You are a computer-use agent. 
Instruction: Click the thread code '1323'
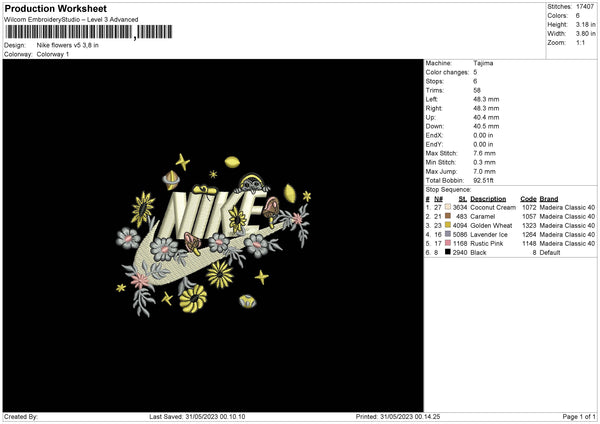click(x=529, y=225)
